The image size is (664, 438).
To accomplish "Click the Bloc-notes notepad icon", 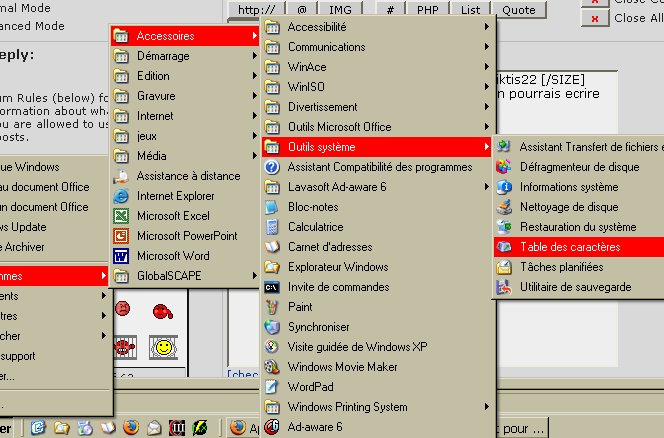I will (x=272, y=207).
